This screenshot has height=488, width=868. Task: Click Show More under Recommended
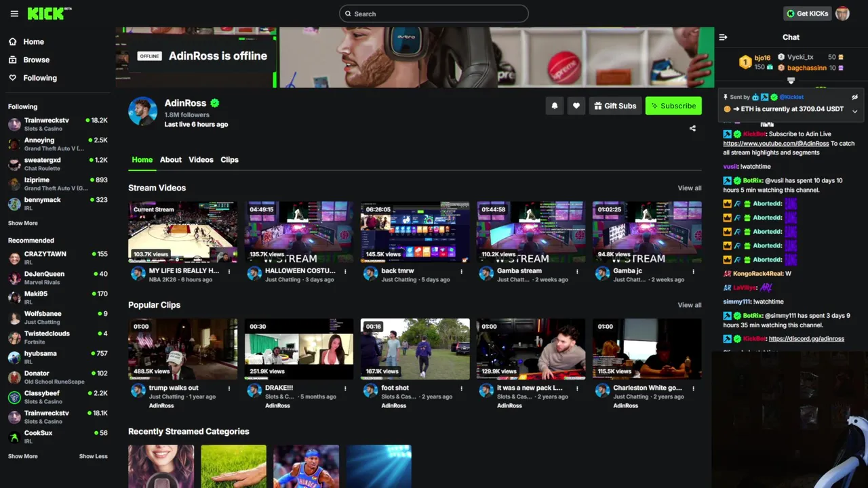(x=23, y=456)
